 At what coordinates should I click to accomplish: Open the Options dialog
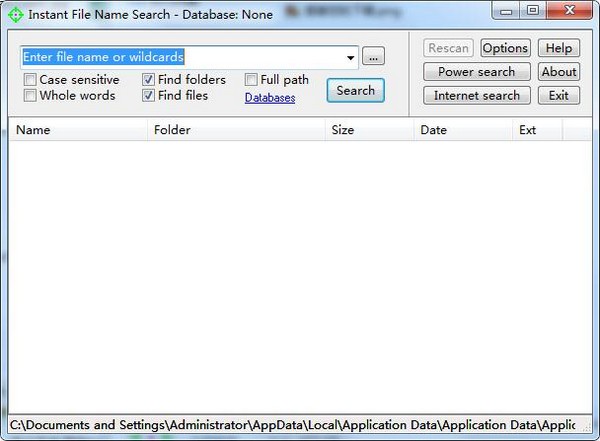[505, 48]
